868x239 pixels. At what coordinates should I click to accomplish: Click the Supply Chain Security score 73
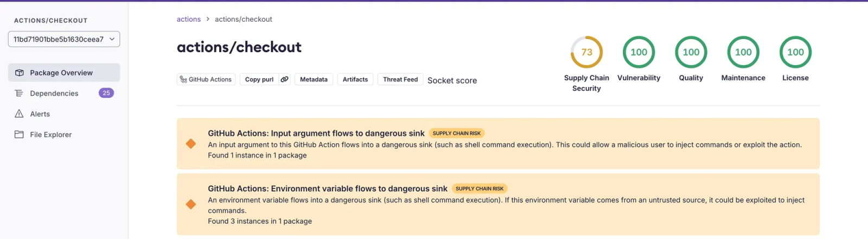(x=586, y=52)
